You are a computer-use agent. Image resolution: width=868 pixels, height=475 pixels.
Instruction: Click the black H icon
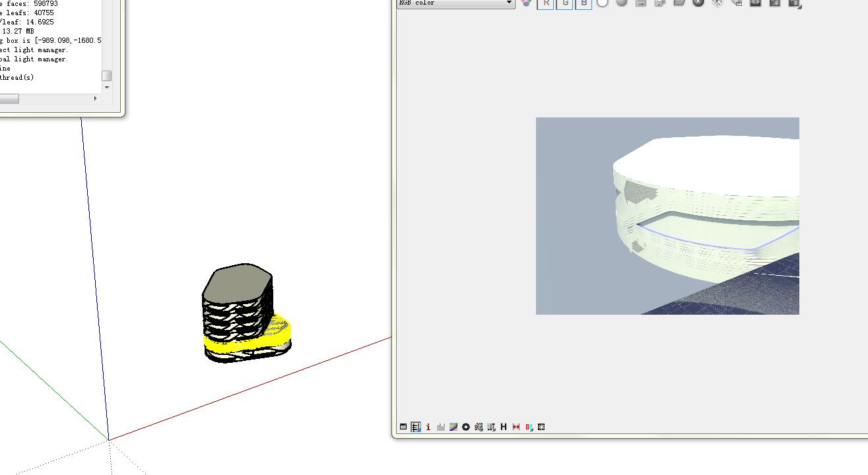click(x=504, y=427)
